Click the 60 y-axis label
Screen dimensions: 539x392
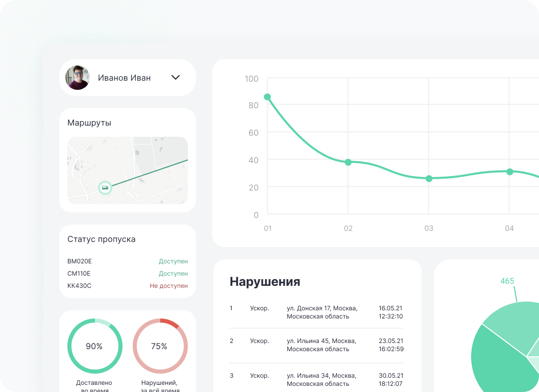coord(254,133)
